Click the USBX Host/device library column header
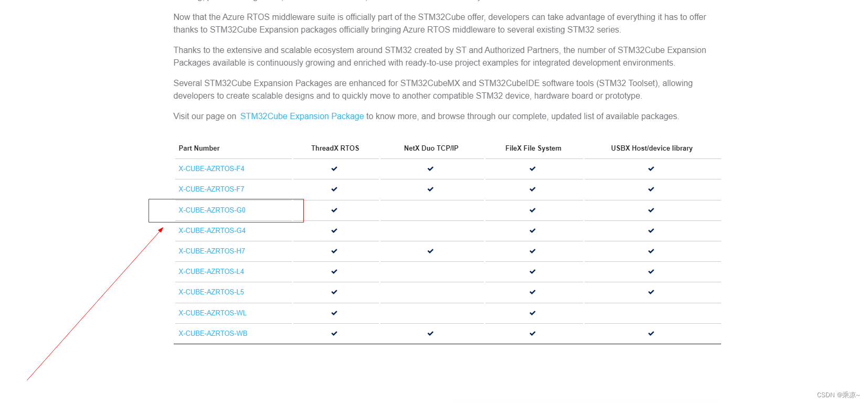The width and height of the screenshot is (868, 403). tap(652, 148)
